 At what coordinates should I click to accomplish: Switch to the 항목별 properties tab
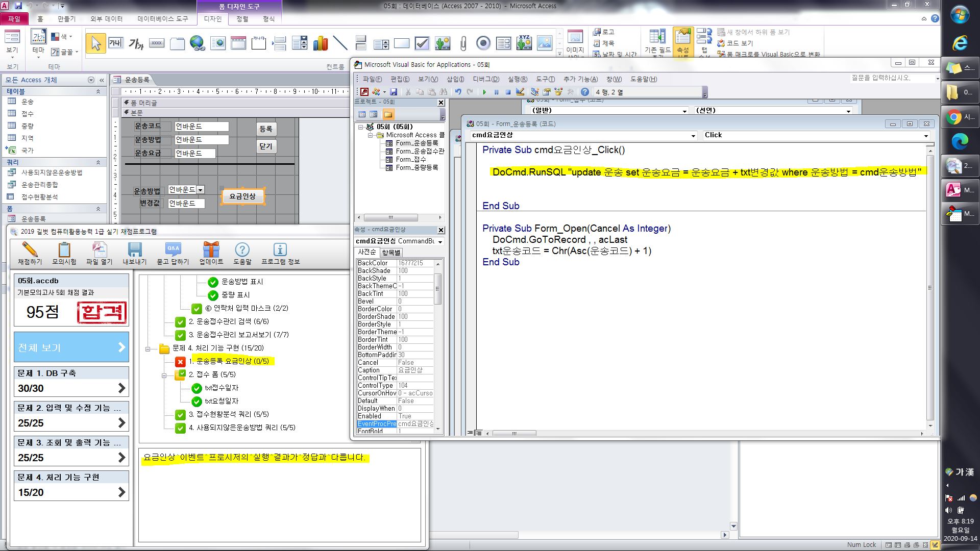coord(391,253)
